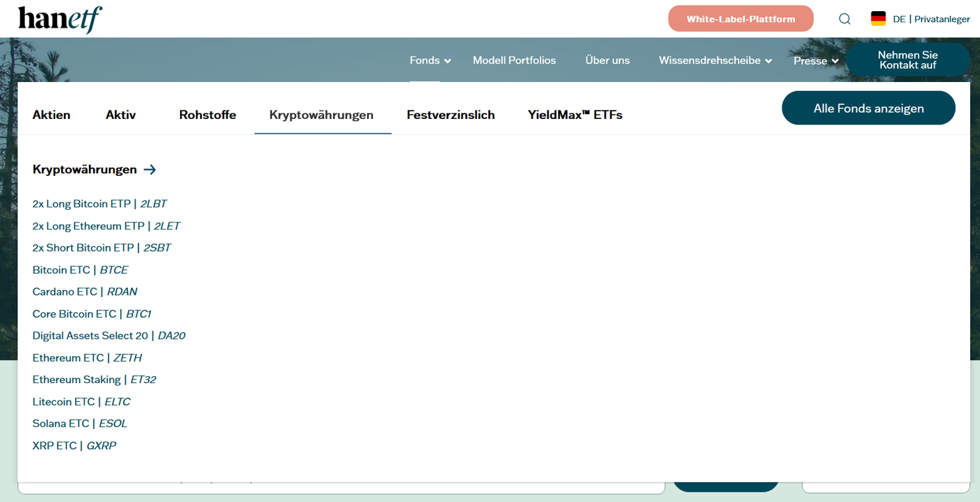Expand the Wissensdrehscheibe dropdown
980x502 pixels.
[x=709, y=60]
